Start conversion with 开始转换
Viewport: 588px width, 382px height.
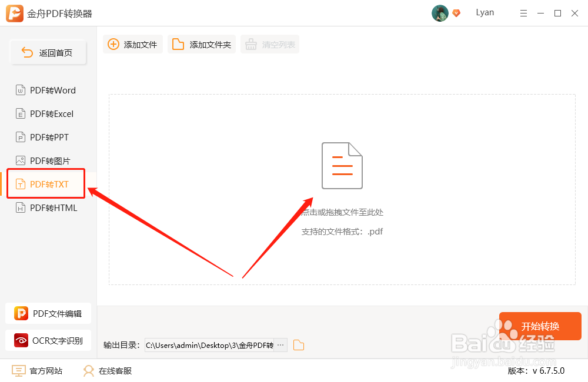pos(540,326)
